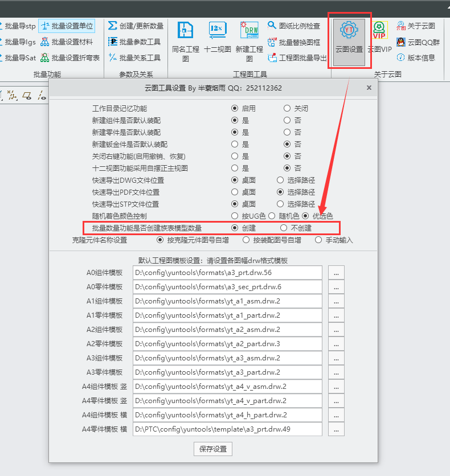Open 云图QQ群 penguin icon
Viewport: 450px width, 476px height.
point(401,42)
